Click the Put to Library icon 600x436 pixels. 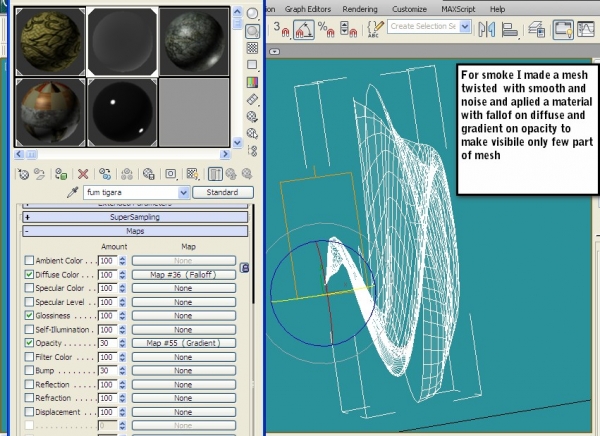click(x=148, y=174)
